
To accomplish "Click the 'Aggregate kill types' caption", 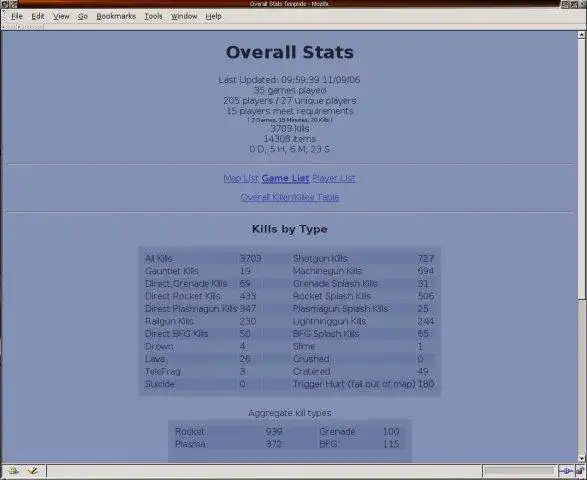I will 290,413.
